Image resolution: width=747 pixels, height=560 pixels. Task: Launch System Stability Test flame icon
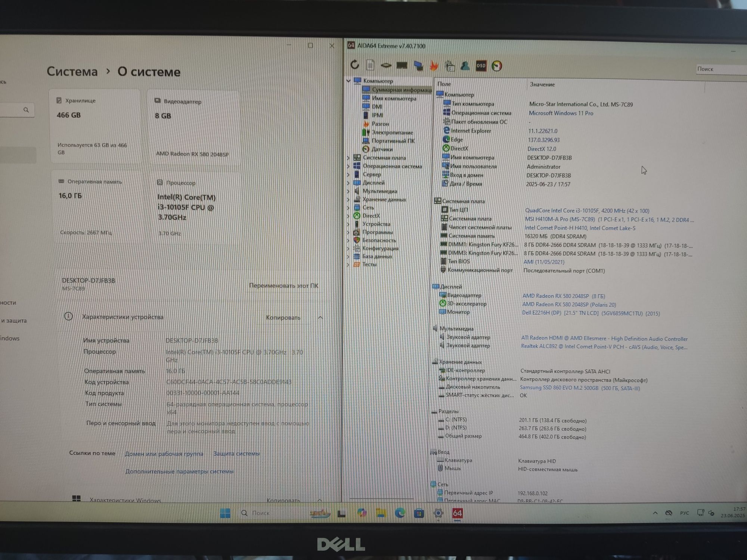coord(434,66)
